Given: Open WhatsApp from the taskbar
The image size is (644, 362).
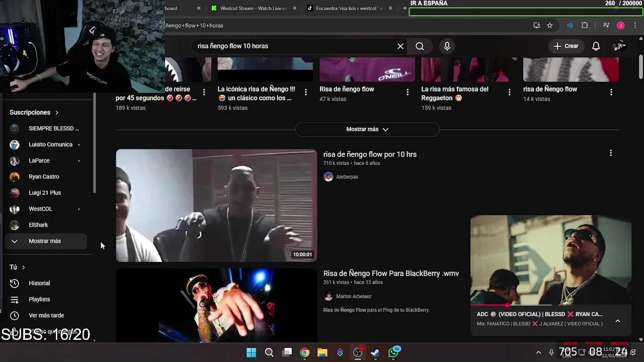Looking at the screenshot, I should pyautogui.click(x=393, y=352).
